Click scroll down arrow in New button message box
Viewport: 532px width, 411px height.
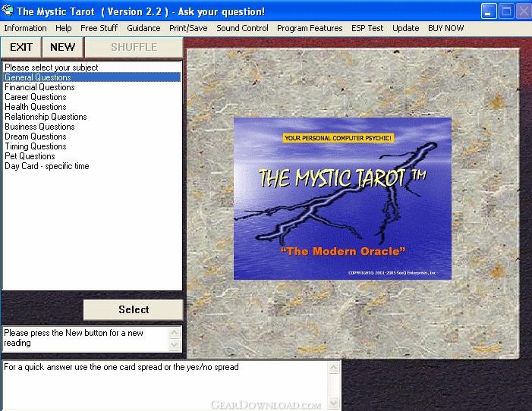174,345
